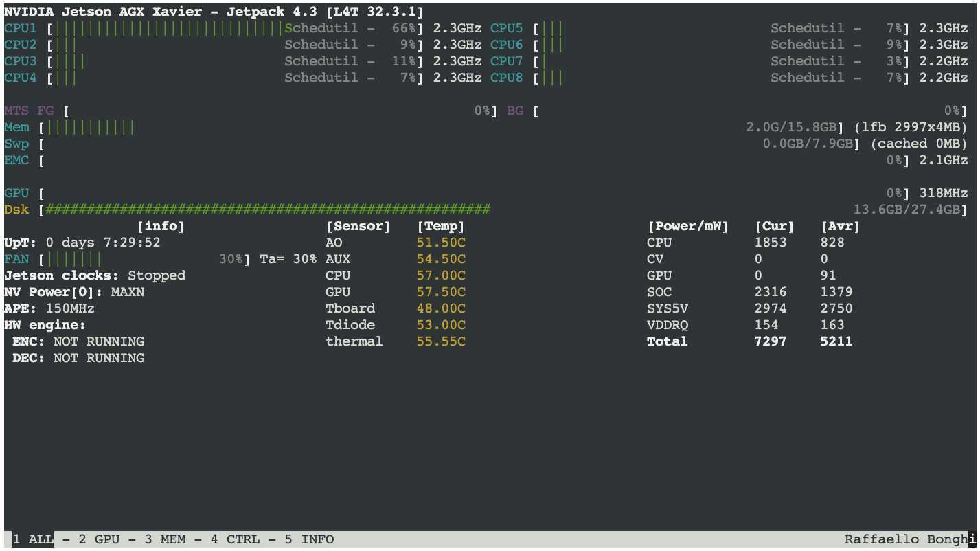Select the CPU2 label
The height and width of the screenshot is (551, 980).
click(21, 45)
